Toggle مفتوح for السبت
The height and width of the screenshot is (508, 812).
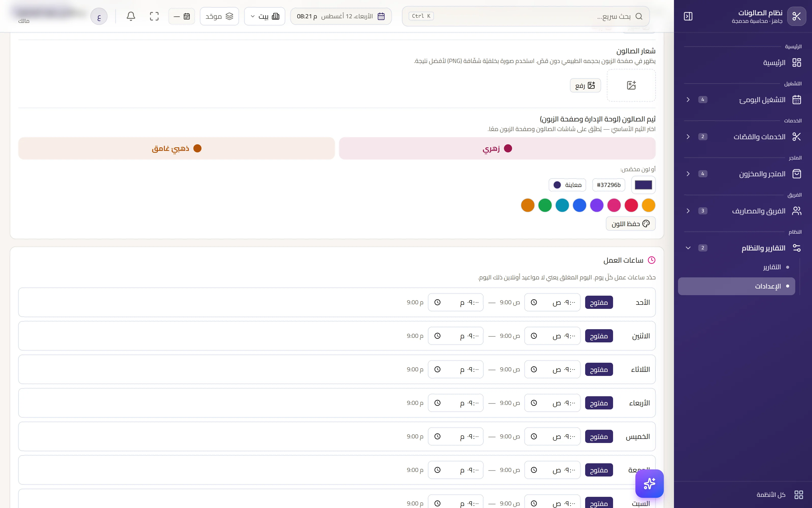599,503
